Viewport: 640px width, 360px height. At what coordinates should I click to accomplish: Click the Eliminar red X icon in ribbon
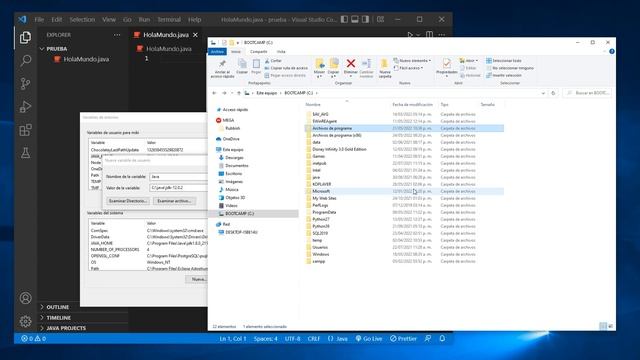(351, 63)
